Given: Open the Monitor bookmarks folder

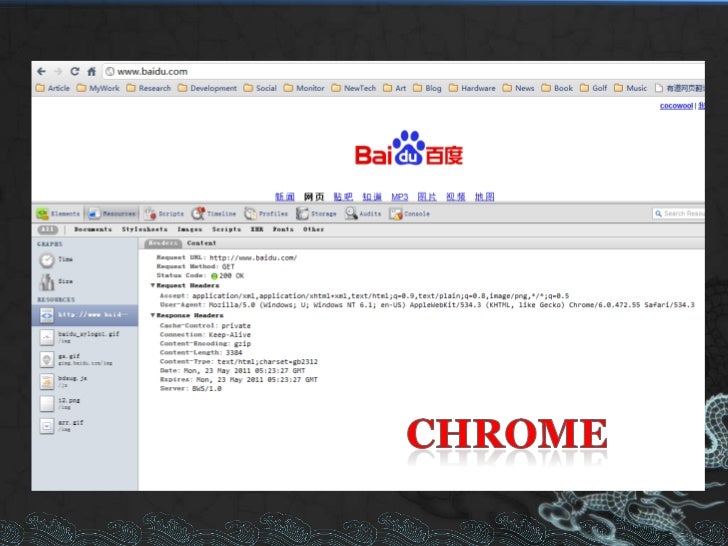Looking at the screenshot, I should (304, 88).
